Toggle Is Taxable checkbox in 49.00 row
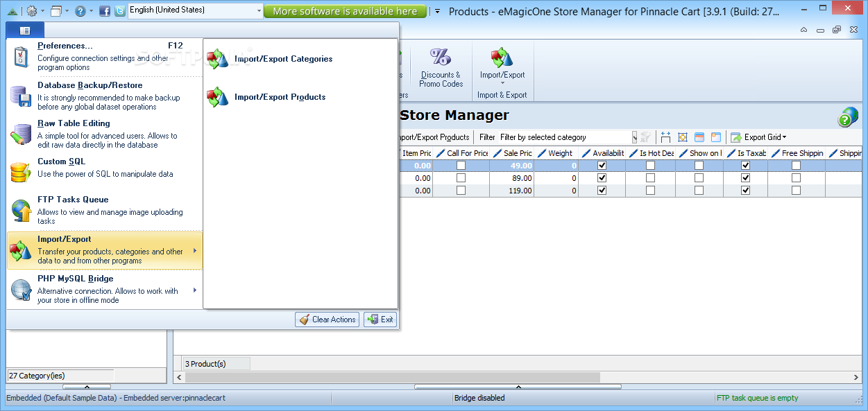Screen dimensions: 868x411 pos(745,166)
